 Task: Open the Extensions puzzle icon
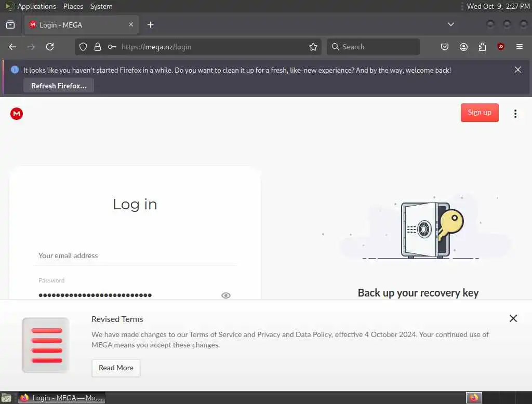pyautogui.click(x=482, y=47)
